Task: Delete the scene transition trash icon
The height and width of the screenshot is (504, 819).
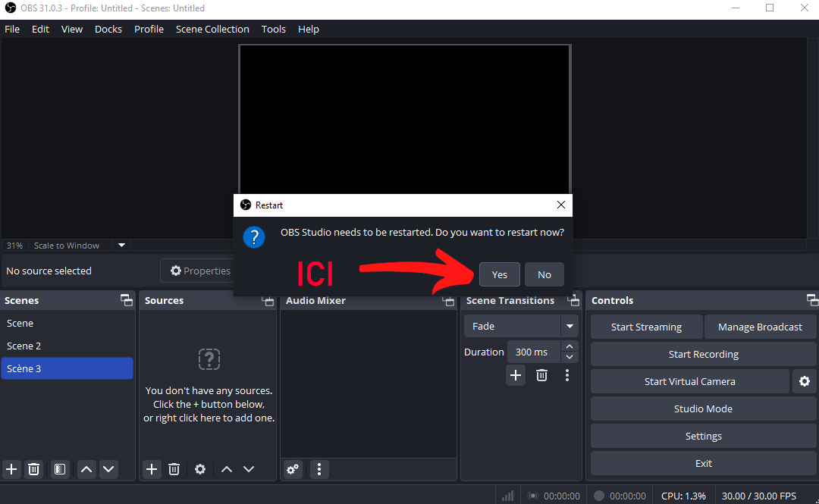Action: click(x=541, y=375)
